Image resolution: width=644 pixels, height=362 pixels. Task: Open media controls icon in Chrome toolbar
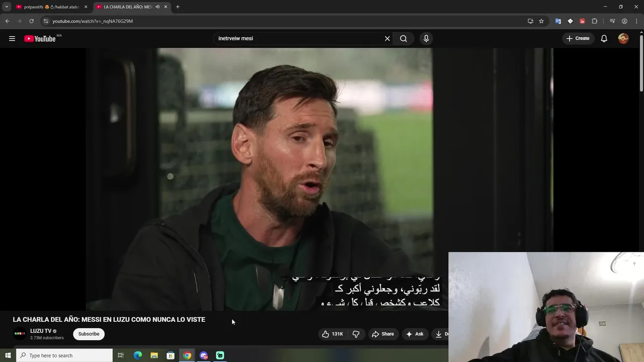click(612, 21)
